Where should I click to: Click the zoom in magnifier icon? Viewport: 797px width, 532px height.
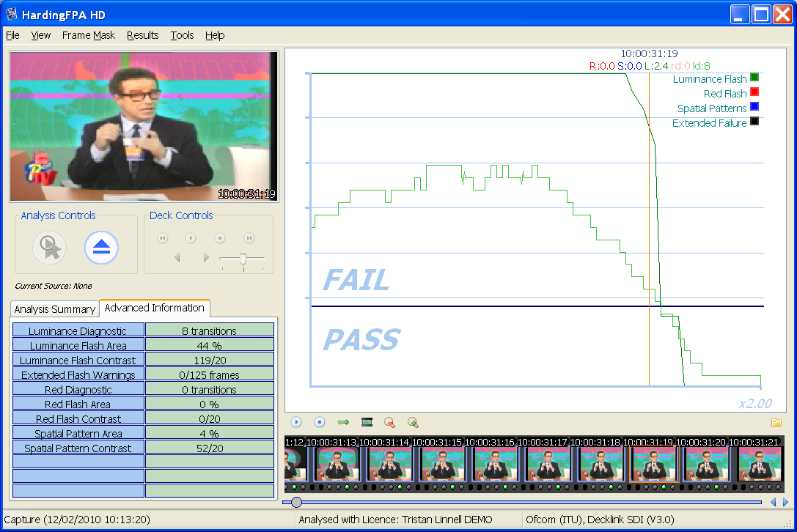(x=413, y=422)
